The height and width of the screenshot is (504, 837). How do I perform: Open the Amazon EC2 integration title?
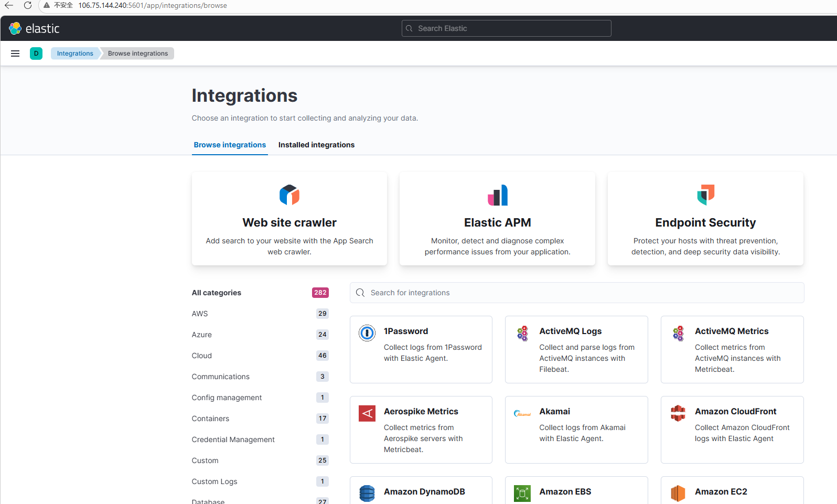click(x=721, y=491)
